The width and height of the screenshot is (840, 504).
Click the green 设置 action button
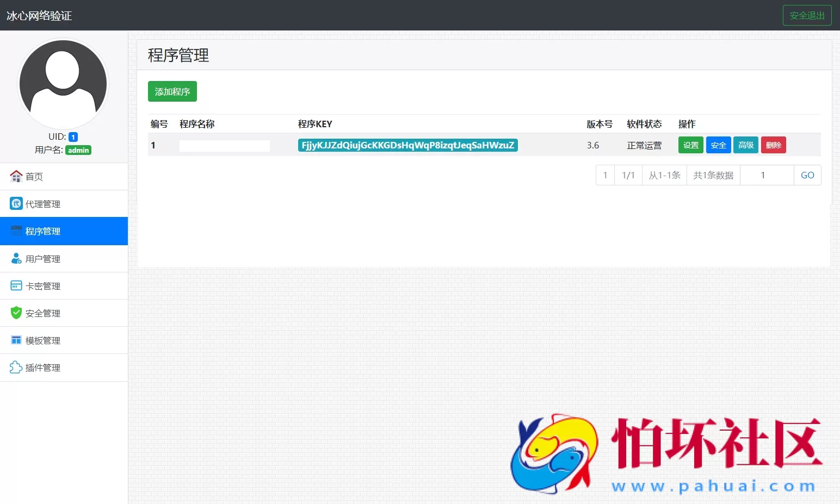point(690,145)
